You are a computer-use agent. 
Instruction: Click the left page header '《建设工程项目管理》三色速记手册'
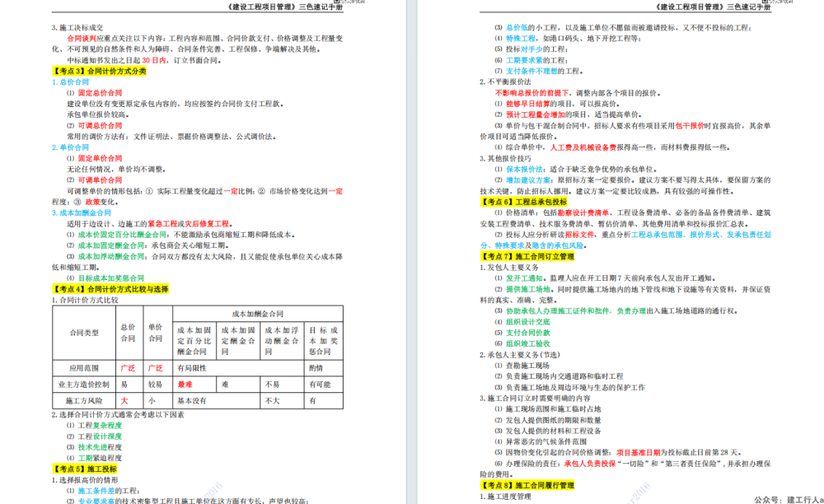285,7
